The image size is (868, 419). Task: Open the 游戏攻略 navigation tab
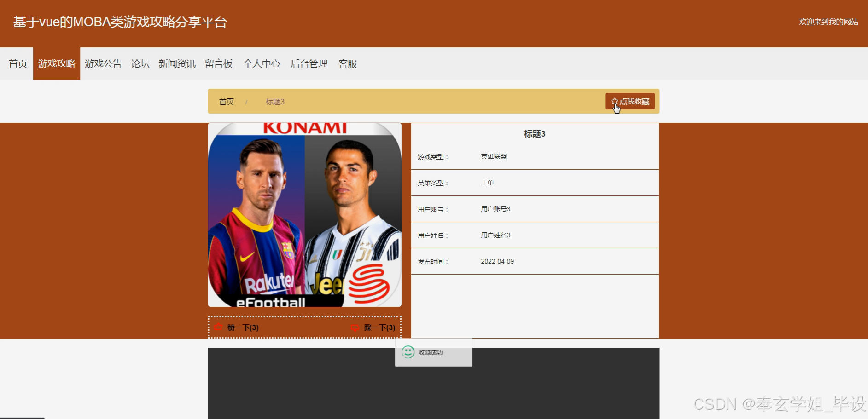pos(57,63)
